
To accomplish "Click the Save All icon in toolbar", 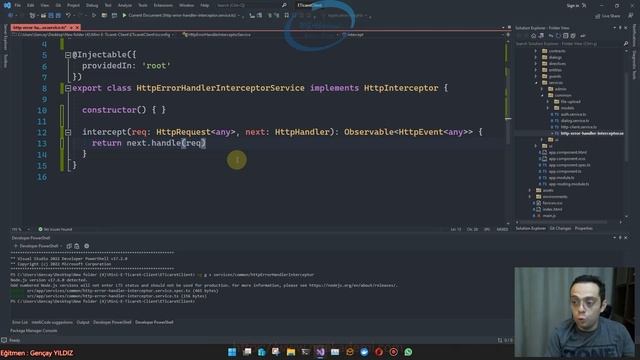I will [x=58, y=16].
